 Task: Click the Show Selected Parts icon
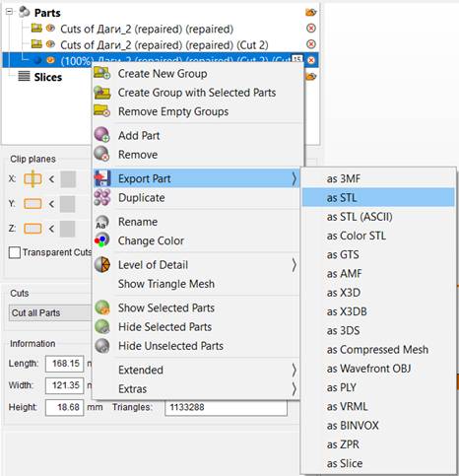click(x=102, y=307)
